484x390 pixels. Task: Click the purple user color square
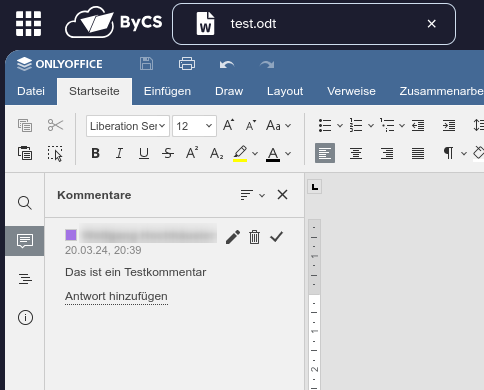click(71, 235)
